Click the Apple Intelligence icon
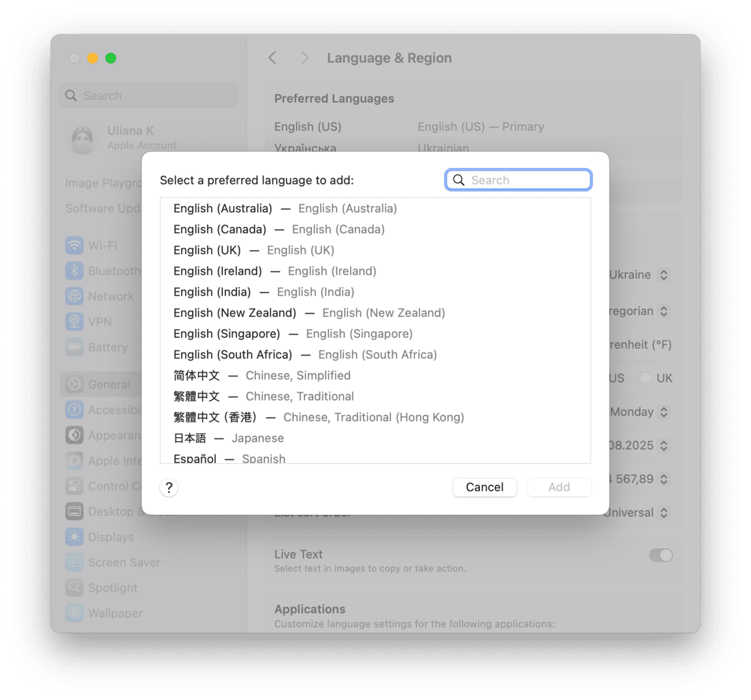 pos(75,460)
